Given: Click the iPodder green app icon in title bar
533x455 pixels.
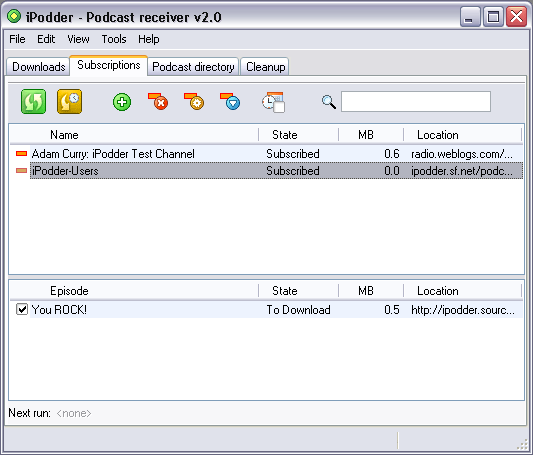Looking at the screenshot, I should coord(14,16).
